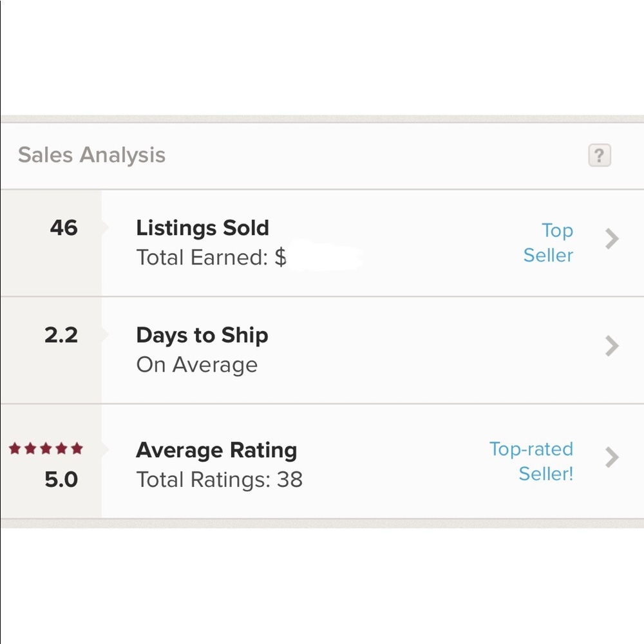
Task: Click the Listings Sold row label
Action: tap(202, 228)
